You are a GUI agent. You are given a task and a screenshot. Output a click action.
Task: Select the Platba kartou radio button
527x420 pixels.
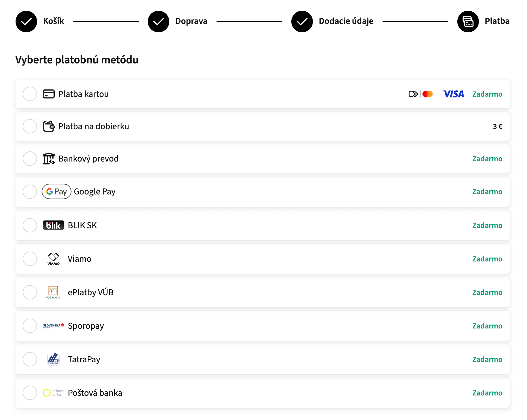click(30, 94)
